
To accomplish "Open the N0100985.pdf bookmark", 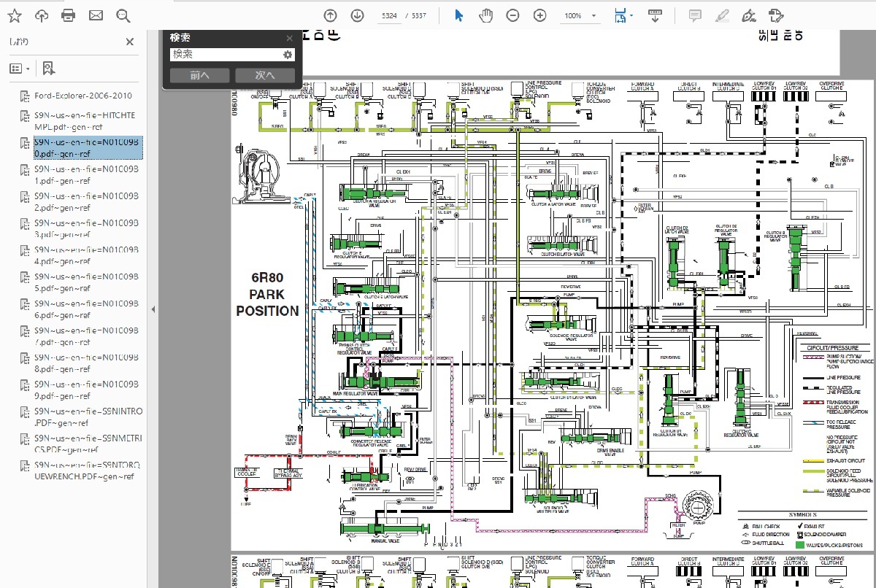I will coord(87,282).
